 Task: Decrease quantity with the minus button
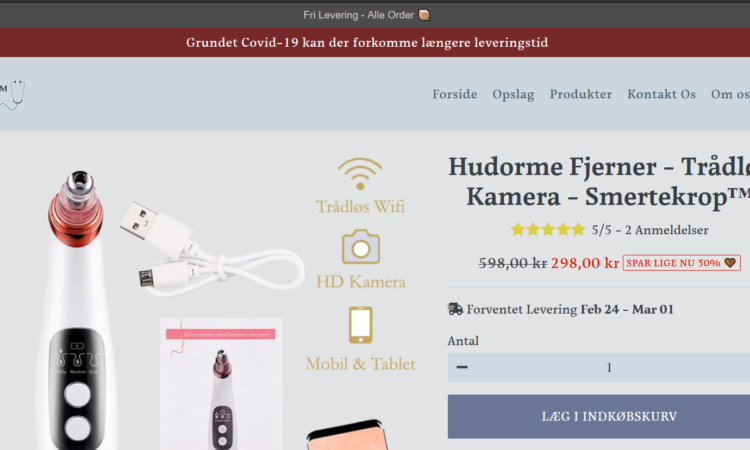(462, 367)
